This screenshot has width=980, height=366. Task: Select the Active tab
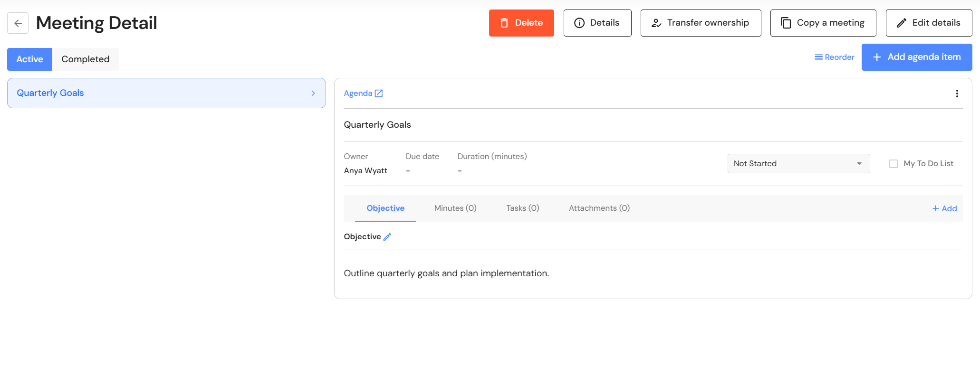[29, 59]
